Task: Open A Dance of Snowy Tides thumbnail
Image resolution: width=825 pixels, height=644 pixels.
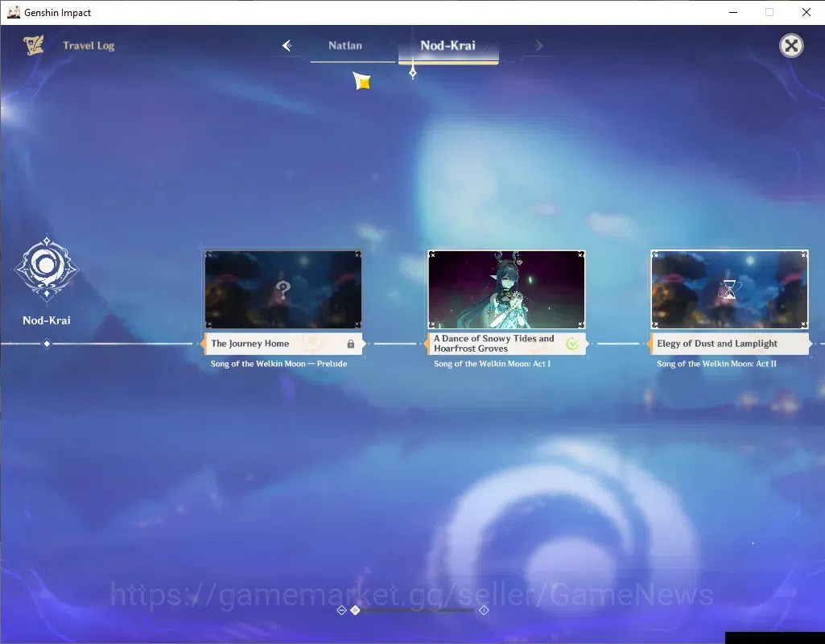Action: [506, 289]
